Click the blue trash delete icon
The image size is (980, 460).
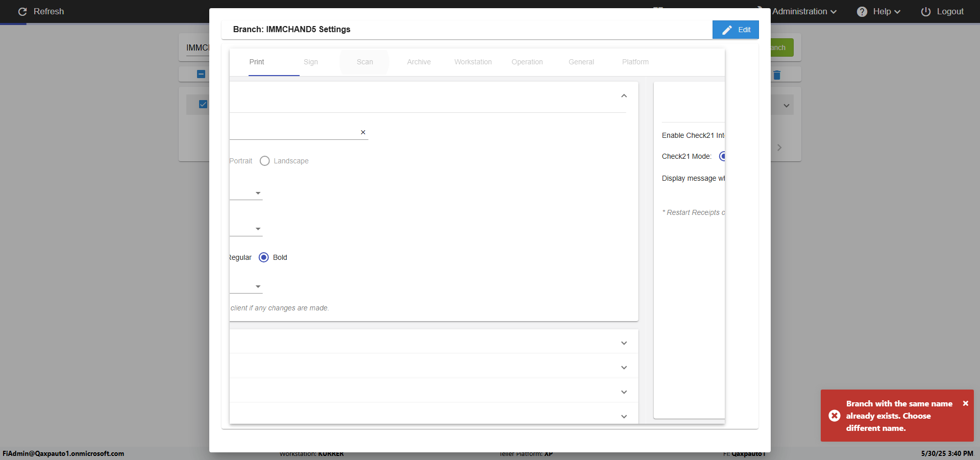click(x=777, y=75)
